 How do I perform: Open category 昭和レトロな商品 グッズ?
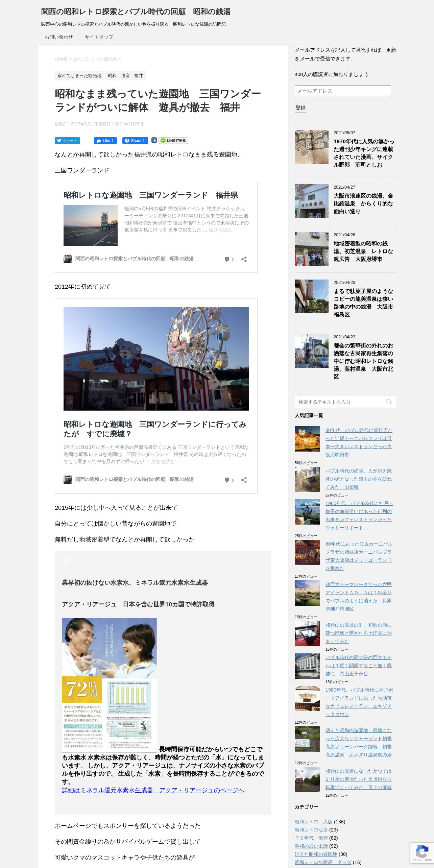click(x=323, y=862)
